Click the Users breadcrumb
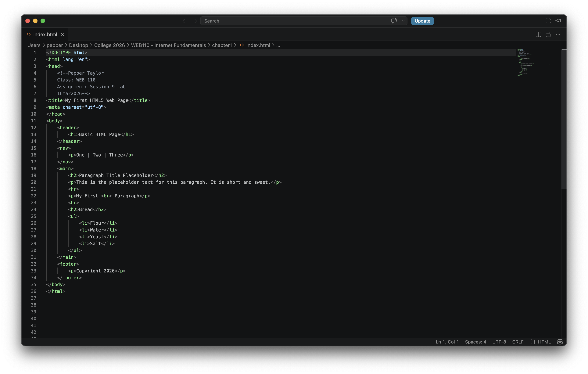 tap(34, 45)
